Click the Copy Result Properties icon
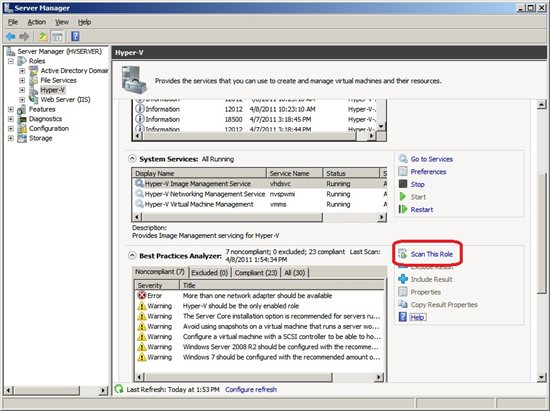The width and height of the screenshot is (550, 411). point(403,304)
